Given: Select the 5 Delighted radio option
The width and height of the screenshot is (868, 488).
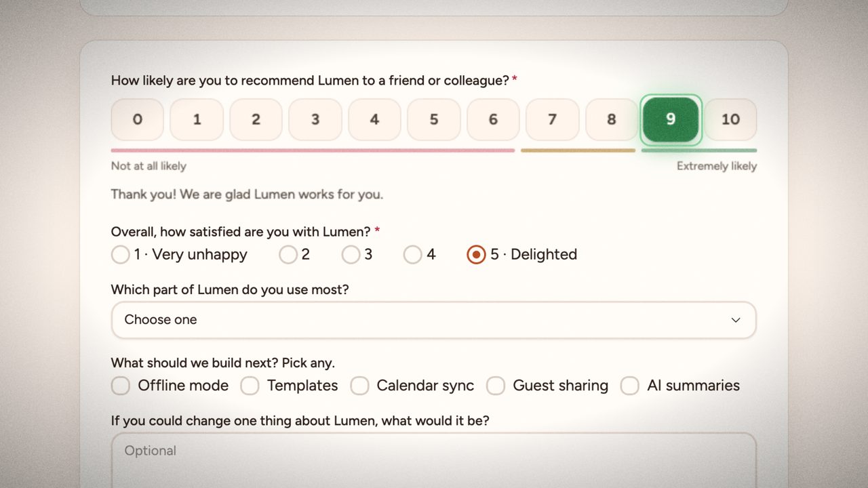Looking at the screenshot, I should 476,255.
